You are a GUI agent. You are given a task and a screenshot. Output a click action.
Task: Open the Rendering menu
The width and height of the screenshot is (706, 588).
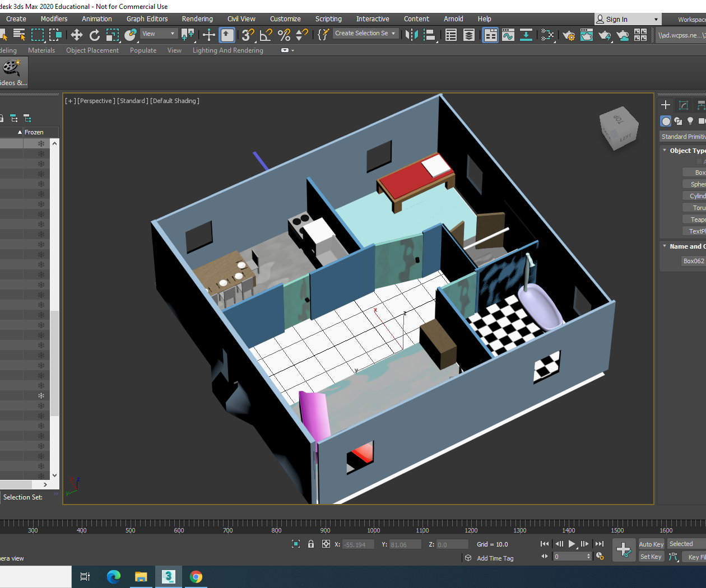[x=197, y=18]
